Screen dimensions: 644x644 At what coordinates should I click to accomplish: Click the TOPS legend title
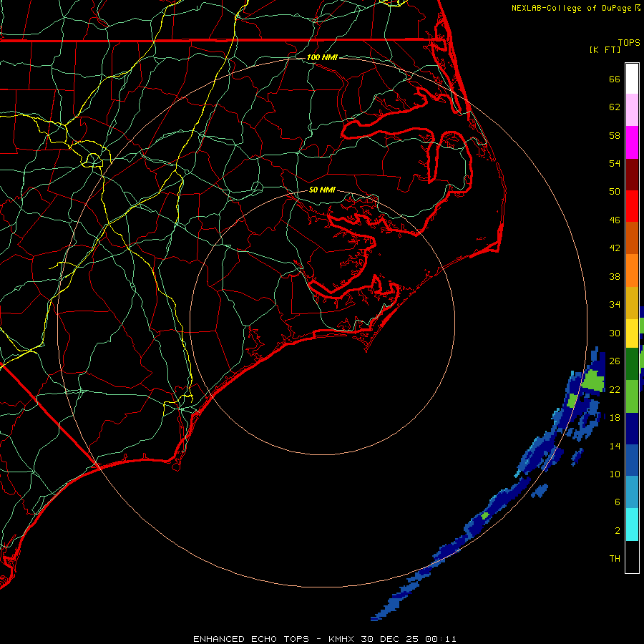pyautogui.click(x=629, y=42)
